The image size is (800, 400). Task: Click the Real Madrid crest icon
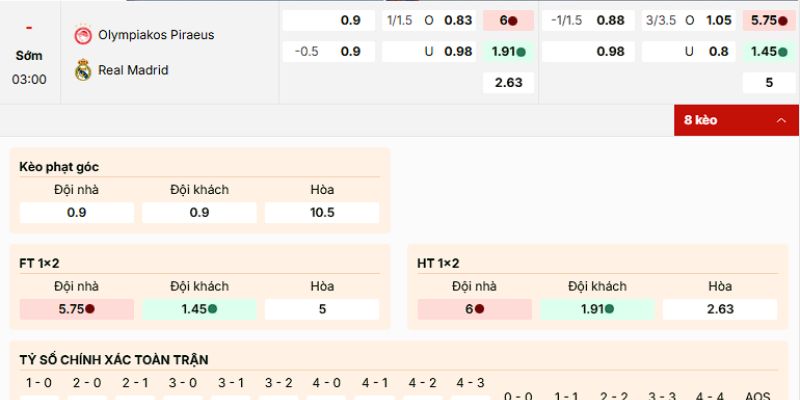coord(82,70)
